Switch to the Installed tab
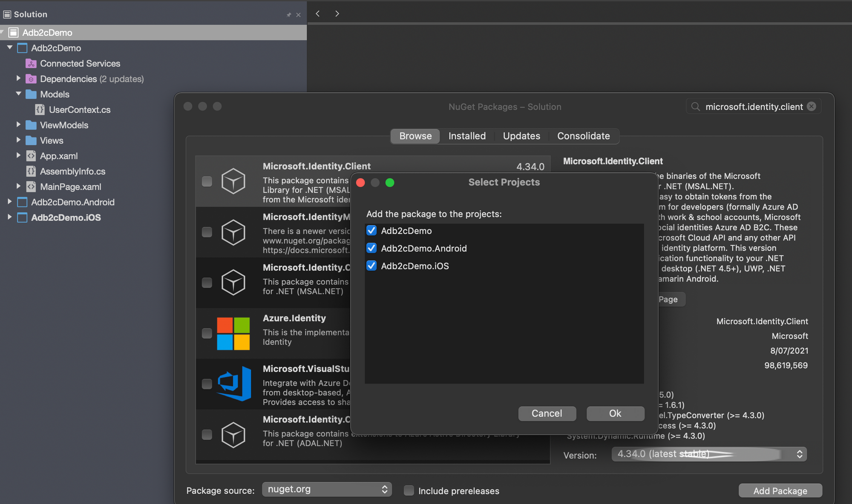Screen dimensions: 852x504 [x=467, y=136]
